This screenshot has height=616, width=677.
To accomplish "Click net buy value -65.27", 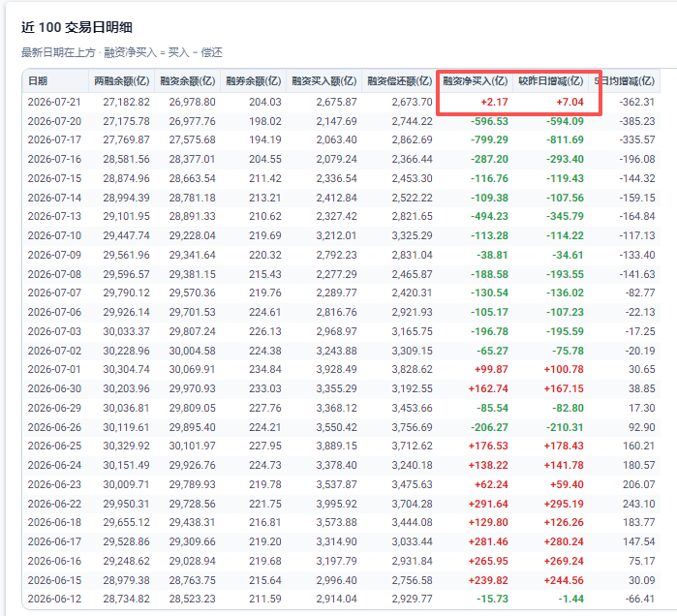I will coord(492,351).
